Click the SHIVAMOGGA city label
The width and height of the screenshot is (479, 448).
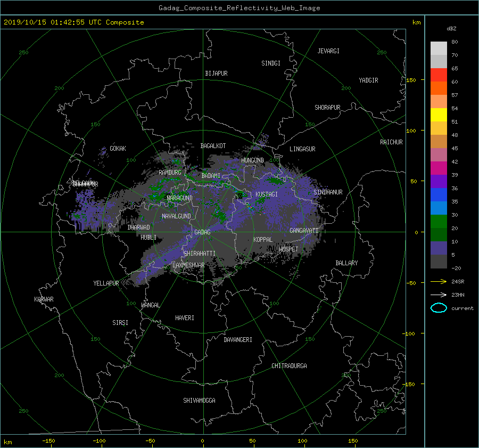(x=199, y=400)
